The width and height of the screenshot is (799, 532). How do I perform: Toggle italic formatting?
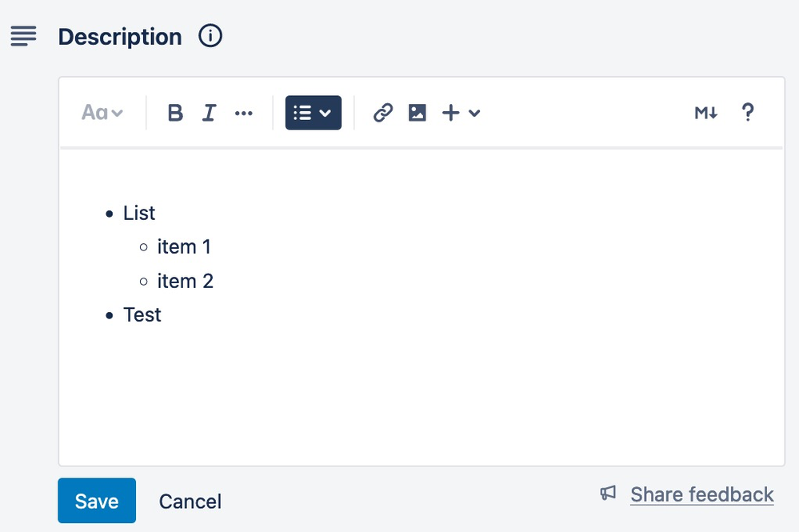pyautogui.click(x=209, y=113)
